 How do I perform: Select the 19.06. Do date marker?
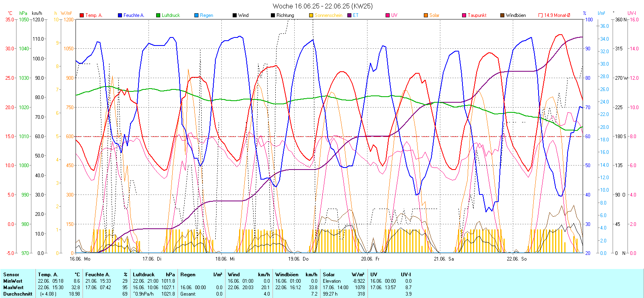pyautogui.click(x=298, y=259)
